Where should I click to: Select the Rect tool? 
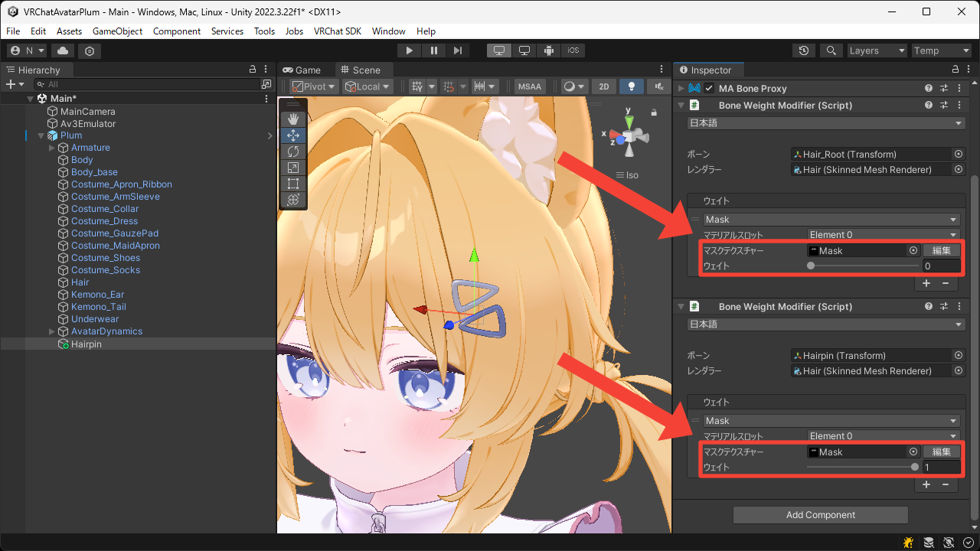click(293, 184)
